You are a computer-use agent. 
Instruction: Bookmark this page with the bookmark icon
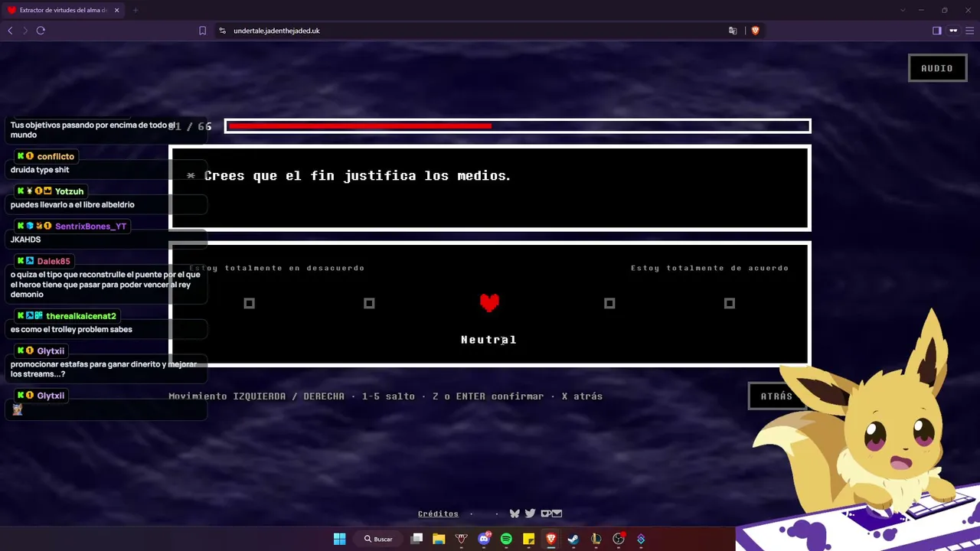coord(202,31)
